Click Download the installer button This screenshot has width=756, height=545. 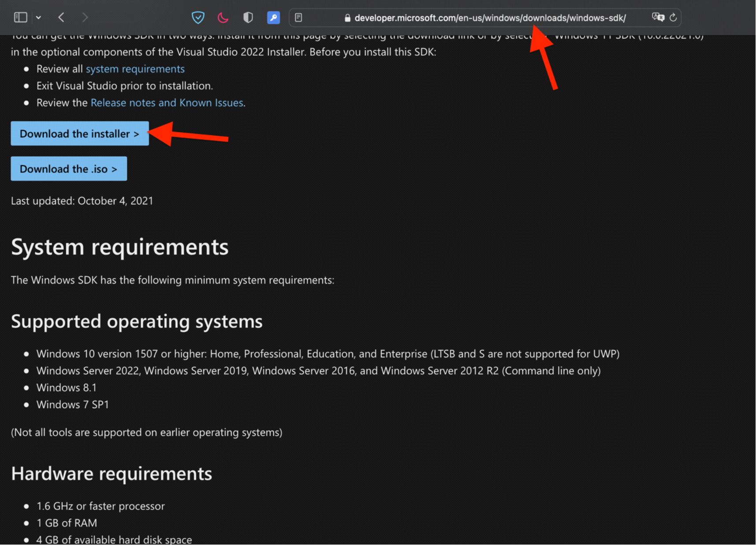tap(80, 133)
